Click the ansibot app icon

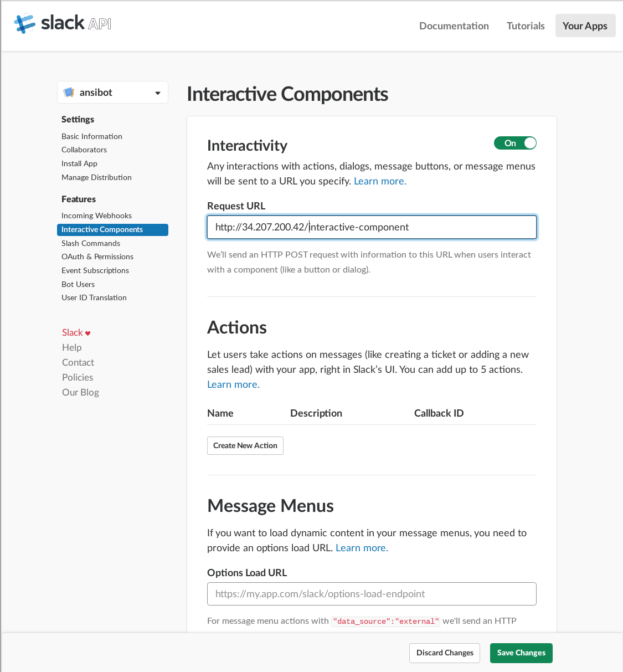tap(69, 93)
